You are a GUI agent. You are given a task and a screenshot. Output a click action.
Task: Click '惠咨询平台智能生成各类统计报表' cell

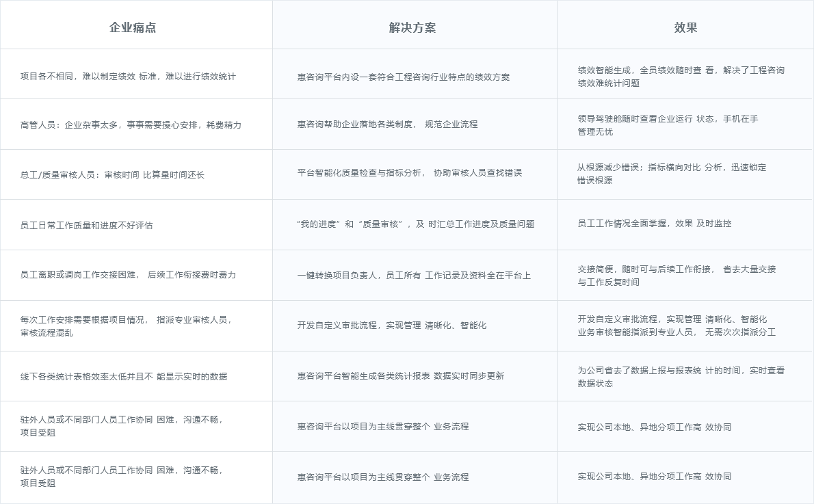point(400,376)
